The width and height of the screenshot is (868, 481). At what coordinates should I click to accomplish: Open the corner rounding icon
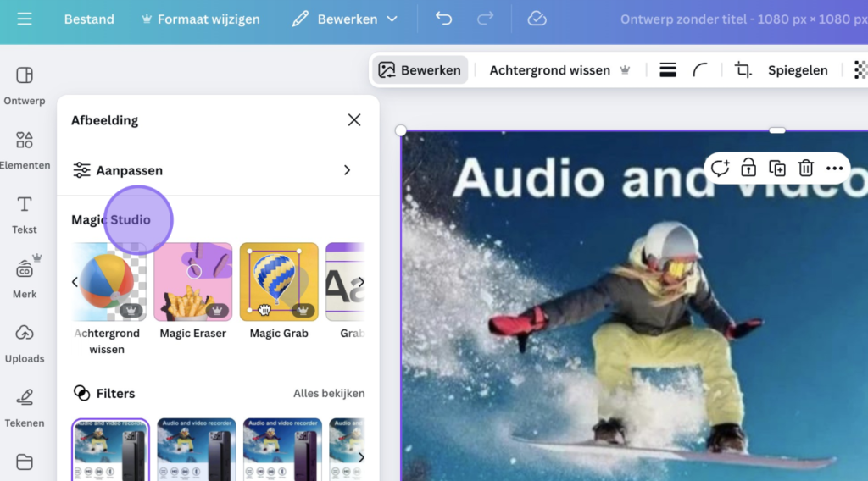(x=699, y=70)
